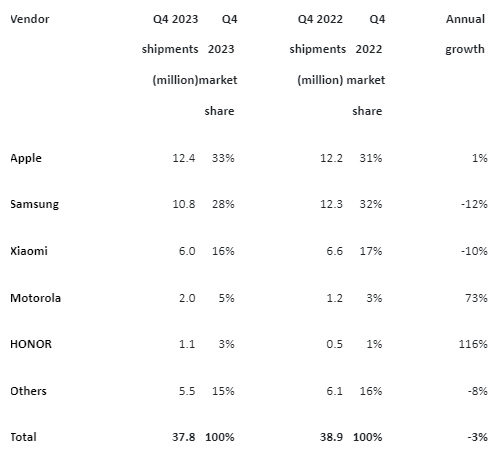Screen dimensions: 500x450
Task: Select the Q4 2023 shipments header
Action: [170, 49]
